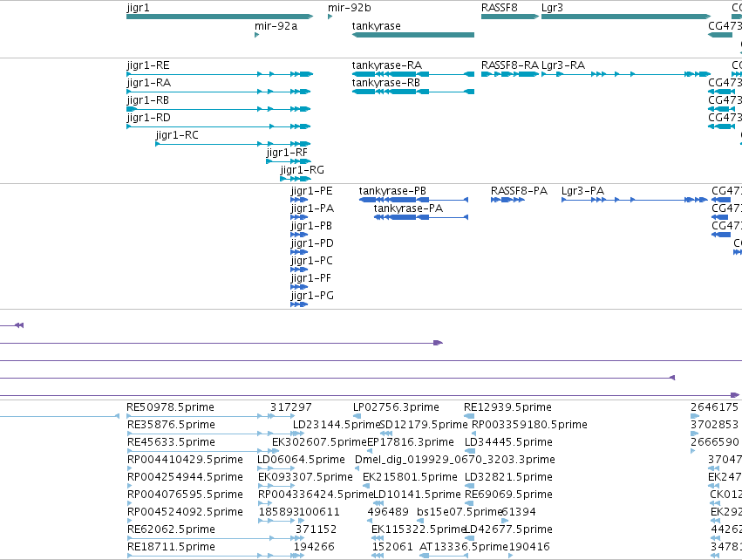Select the jigr1-PB protein feature
Screen dimensions: 742x560
pyautogui.click(x=299, y=235)
